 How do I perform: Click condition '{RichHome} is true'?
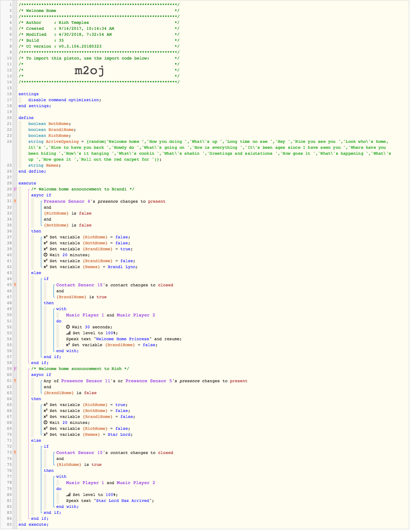[x=79, y=464]
